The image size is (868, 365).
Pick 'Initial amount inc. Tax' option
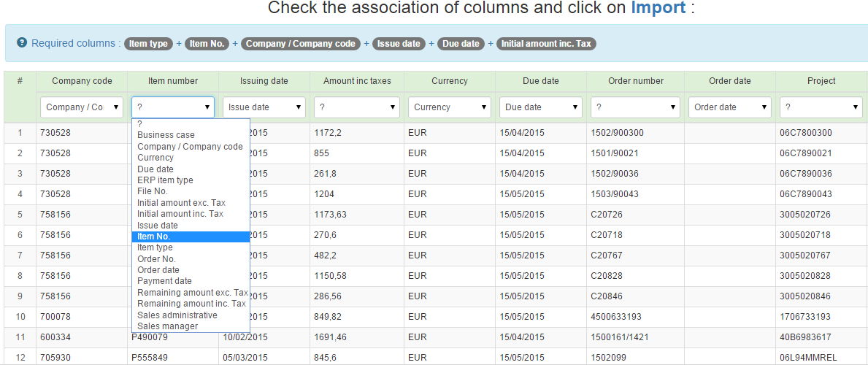pos(180,214)
